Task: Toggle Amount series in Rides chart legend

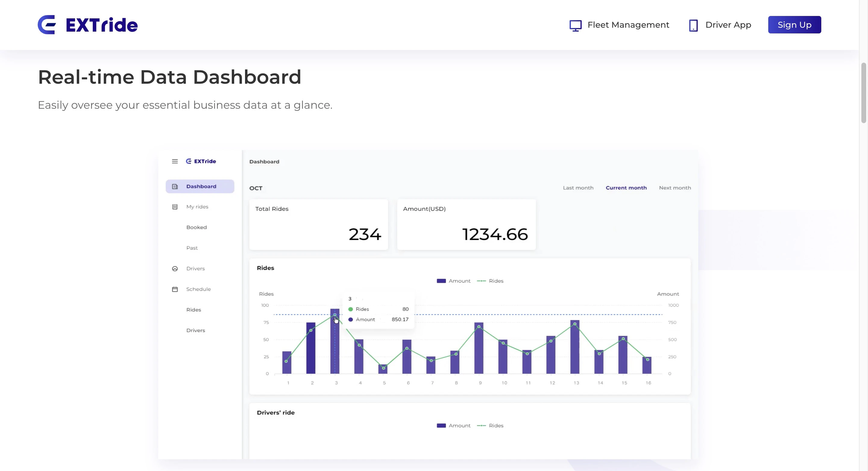Action: tap(453, 281)
